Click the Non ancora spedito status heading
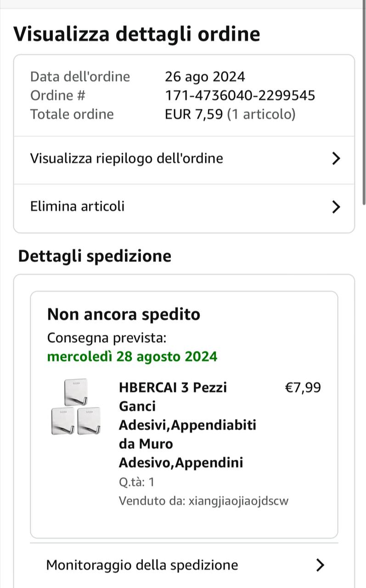This screenshot has width=366, height=588. pyautogui.click(x=124, y=315)
